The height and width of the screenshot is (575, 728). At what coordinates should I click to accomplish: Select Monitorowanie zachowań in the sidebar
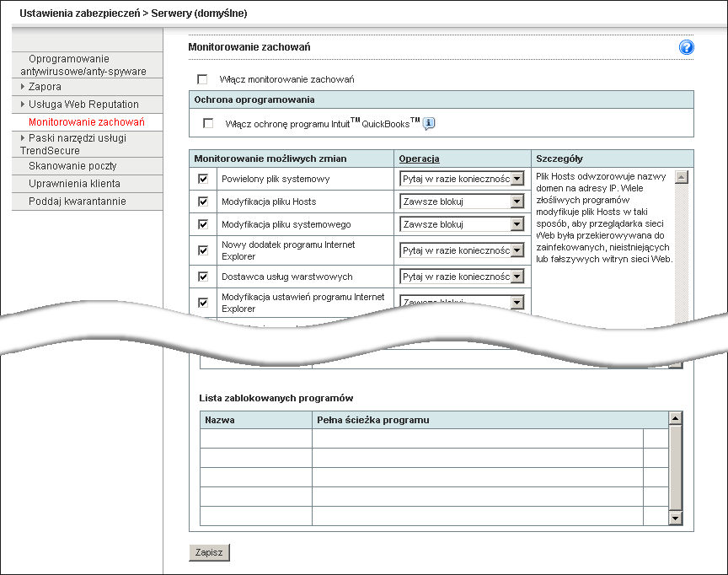(87, 122)
